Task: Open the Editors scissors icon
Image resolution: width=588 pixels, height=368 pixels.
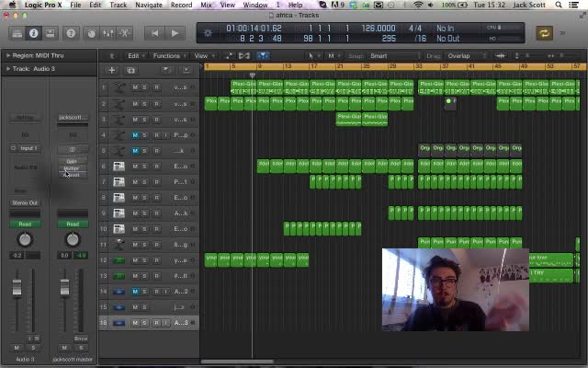Action: click(124, 33)
